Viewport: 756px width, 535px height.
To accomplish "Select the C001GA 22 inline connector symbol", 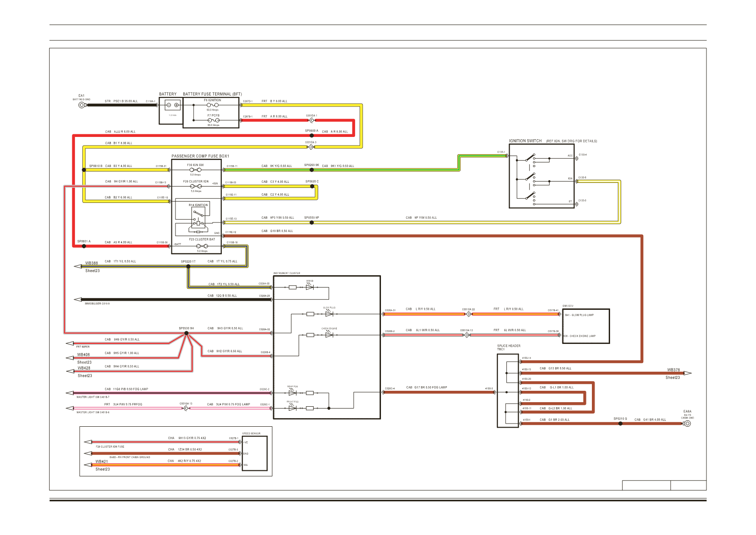I will (x=469, y=313).
